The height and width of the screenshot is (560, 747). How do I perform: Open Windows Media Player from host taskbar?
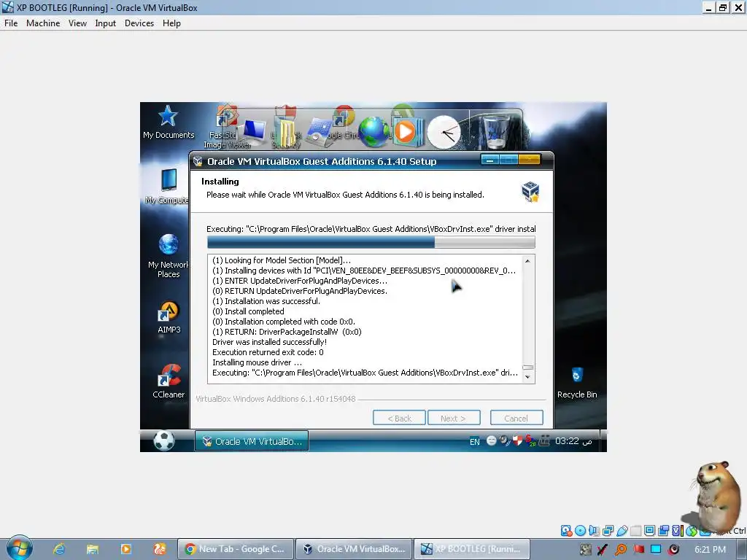(125, 549)
